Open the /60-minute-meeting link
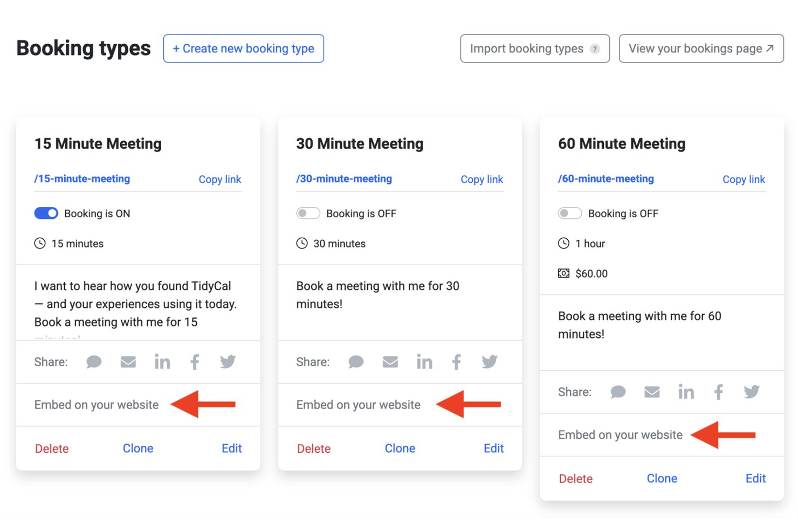This screenshot has height=532, width=798. coord(606,178)
